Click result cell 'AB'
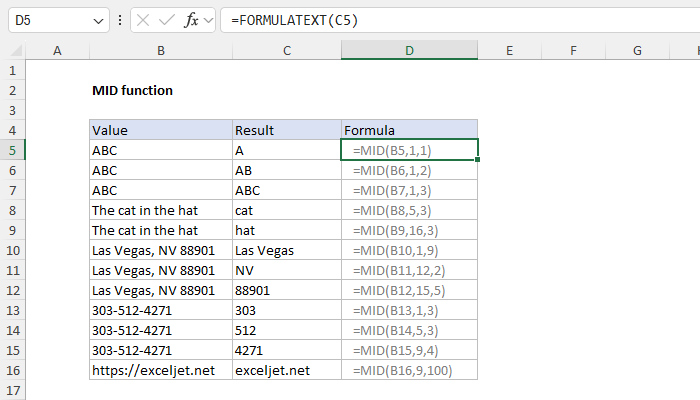 tap(287, 170)
